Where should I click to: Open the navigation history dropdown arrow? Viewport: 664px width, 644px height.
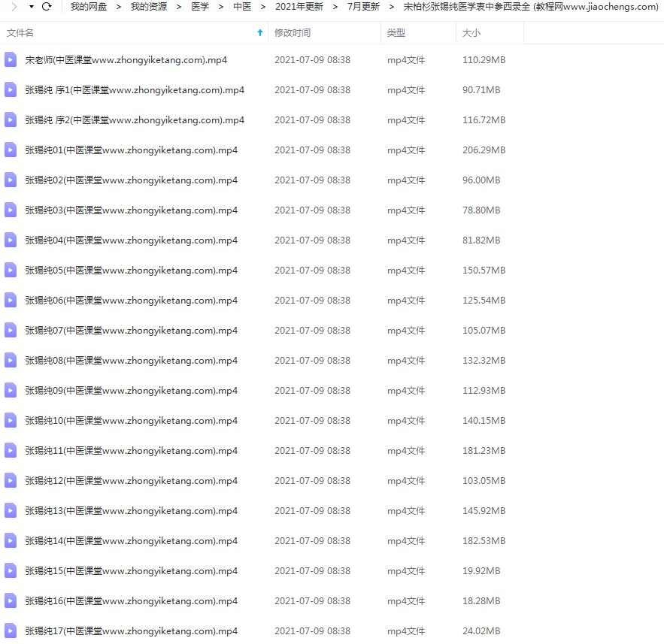click(32, 7)
